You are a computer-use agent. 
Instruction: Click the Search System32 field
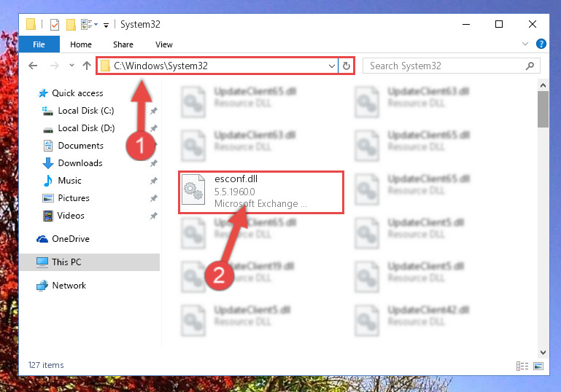pyautogui.click(x=451, y=66)
